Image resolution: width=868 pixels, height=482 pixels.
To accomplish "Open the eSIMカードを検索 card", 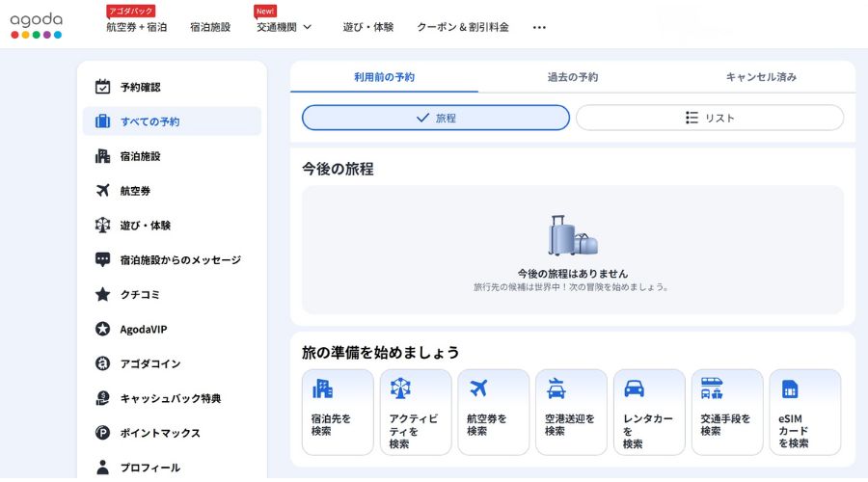I will [805, 413].
